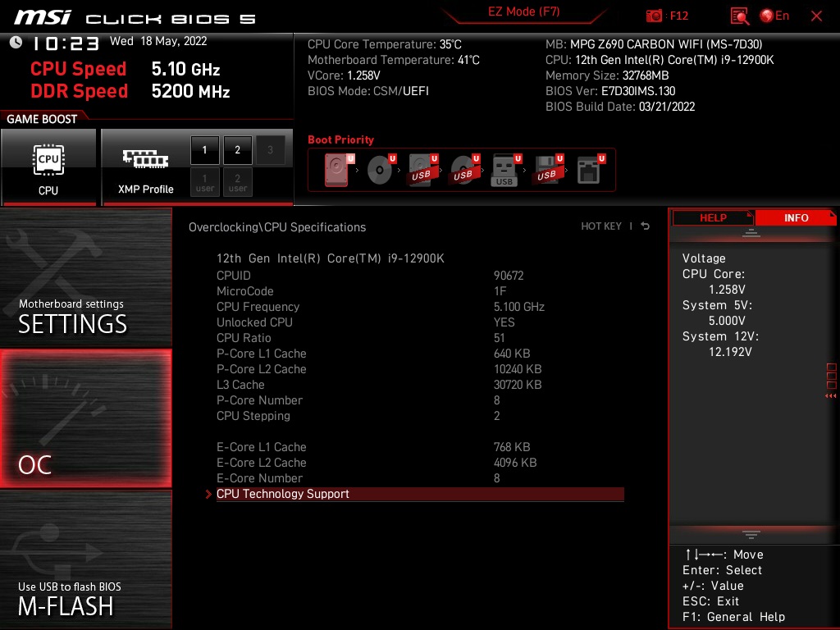Switch to the HELP tab

coord(713,217)
